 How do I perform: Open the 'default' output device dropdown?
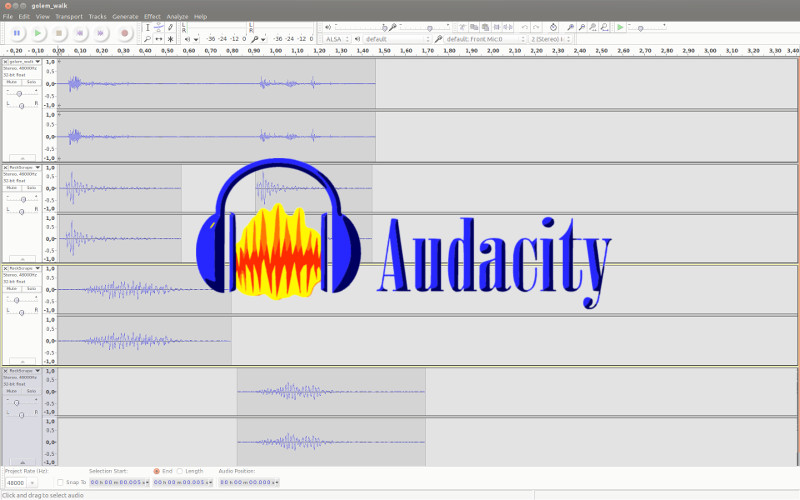click(397, 39)
